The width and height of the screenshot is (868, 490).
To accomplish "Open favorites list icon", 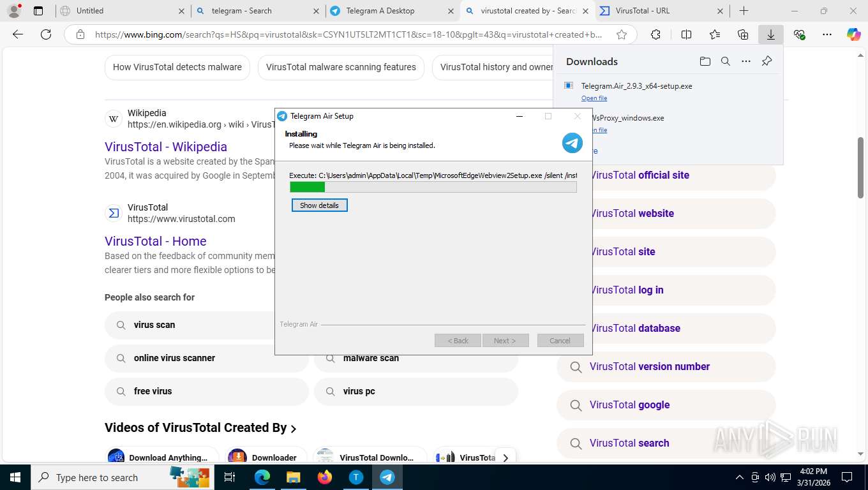I will pyautogui.click(x=715, y=34).
